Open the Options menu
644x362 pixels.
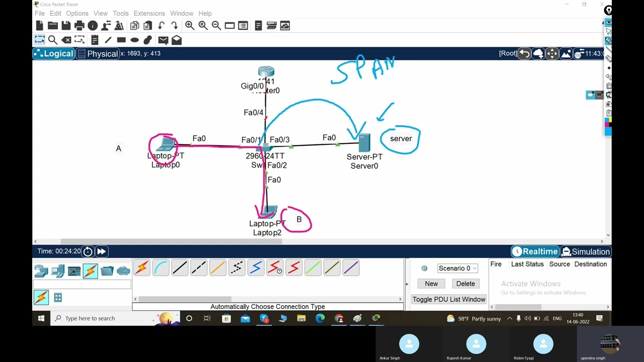tap(77, 13)
